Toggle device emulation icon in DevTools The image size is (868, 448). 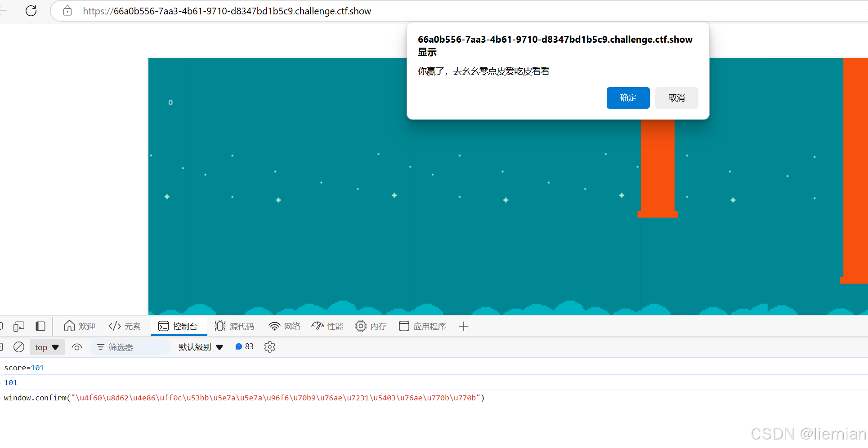point(19,326)
